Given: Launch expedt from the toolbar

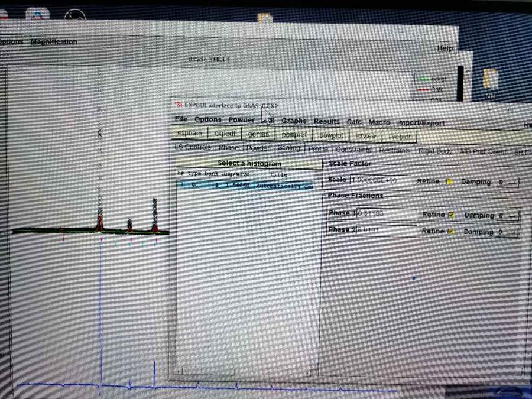Looking at the screenshot, I should [x=225, y=134].
